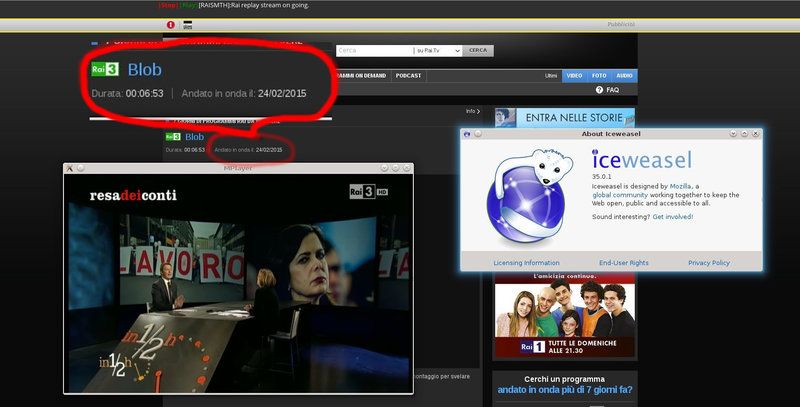Follow the Privacy Policy link
The width and height of the screenshot is (800, 407).
(709, 263)
